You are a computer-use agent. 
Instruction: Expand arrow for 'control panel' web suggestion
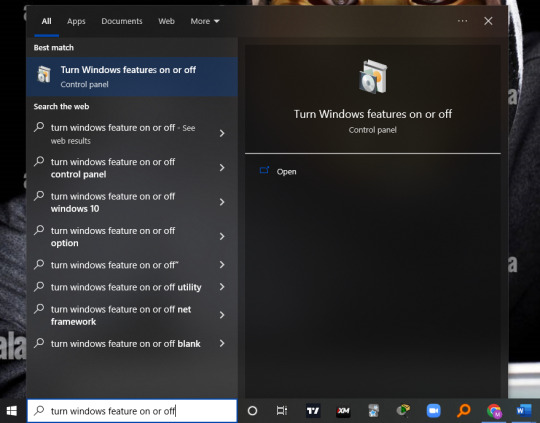click(222, 168)
